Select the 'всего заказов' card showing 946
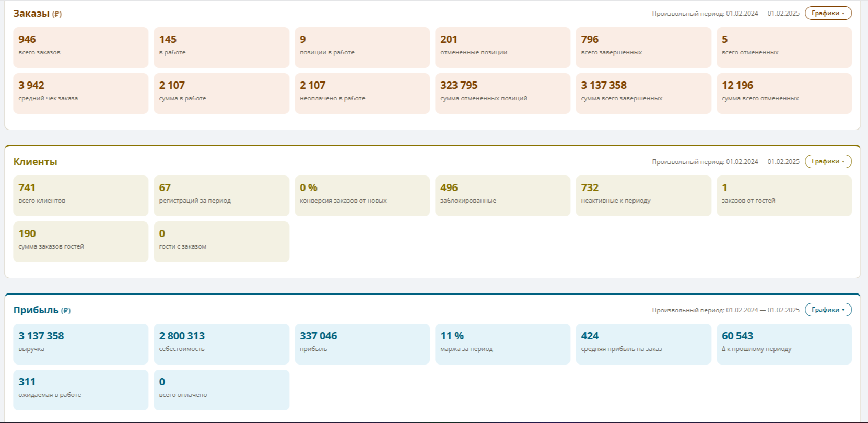 point(81,48)
